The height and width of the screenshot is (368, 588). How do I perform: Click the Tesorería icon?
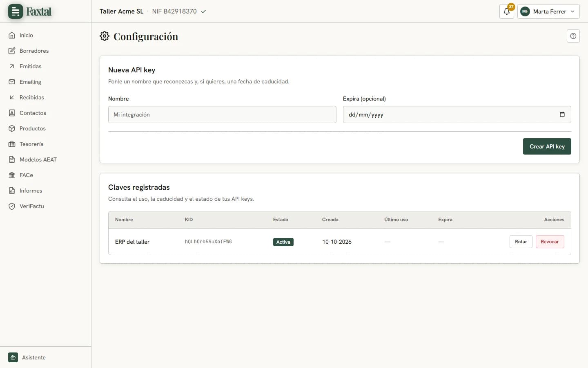pyautogui.click(x=12, y=144)
